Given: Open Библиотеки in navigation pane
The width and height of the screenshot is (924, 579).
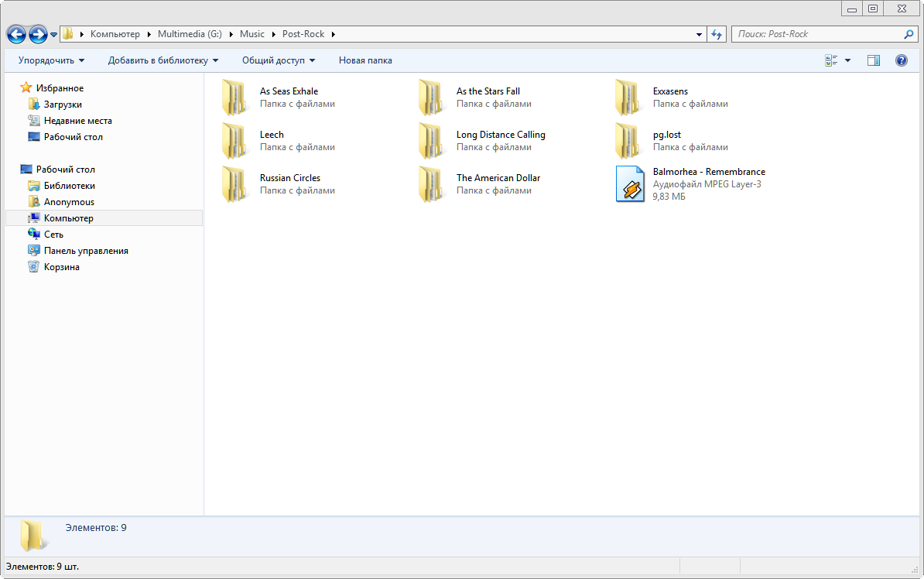Looking at the screenshot, I should pyautogui.click(x=69, y=186).
